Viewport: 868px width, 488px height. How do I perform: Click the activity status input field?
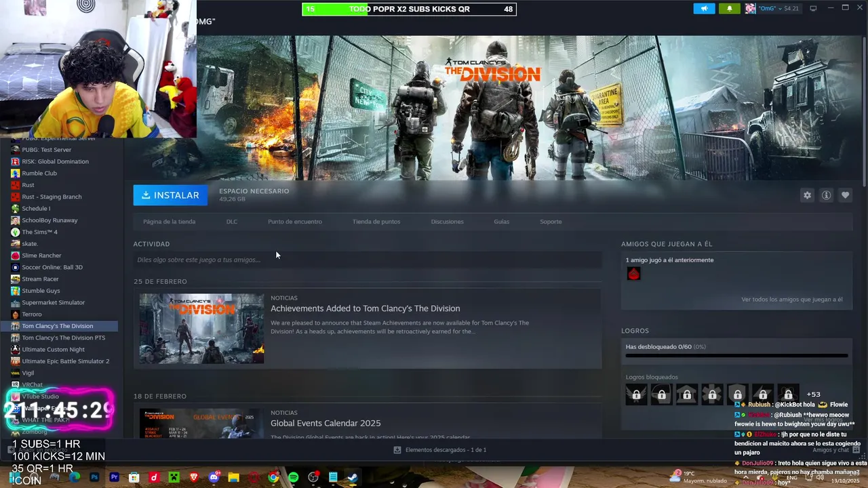point(368,260)
